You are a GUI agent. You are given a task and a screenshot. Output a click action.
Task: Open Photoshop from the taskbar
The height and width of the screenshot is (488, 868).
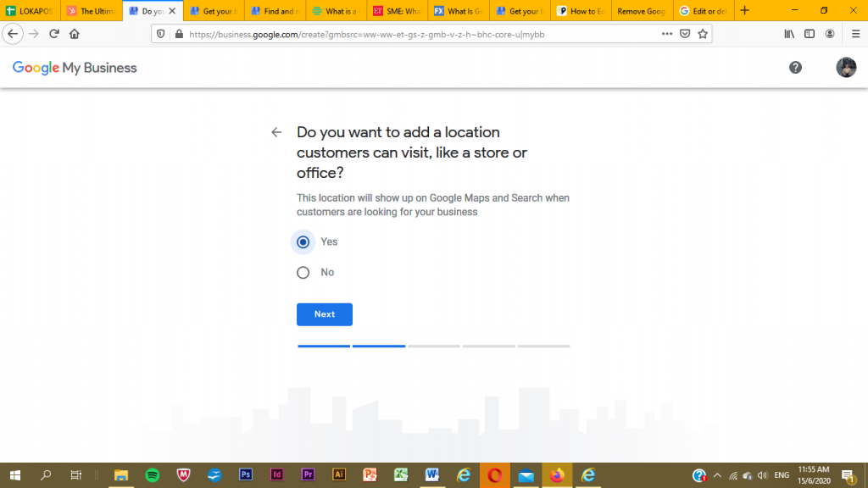point(246,475)
